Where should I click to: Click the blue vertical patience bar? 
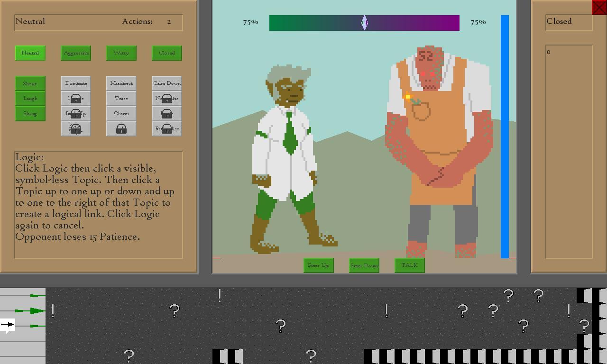(x=505, y=136)
